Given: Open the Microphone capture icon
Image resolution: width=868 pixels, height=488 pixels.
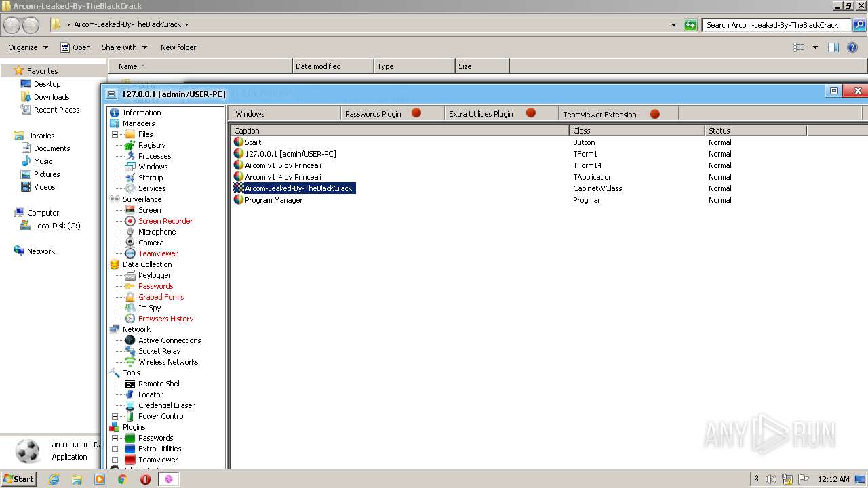Looking at the screenshot, I should (130, 232).
